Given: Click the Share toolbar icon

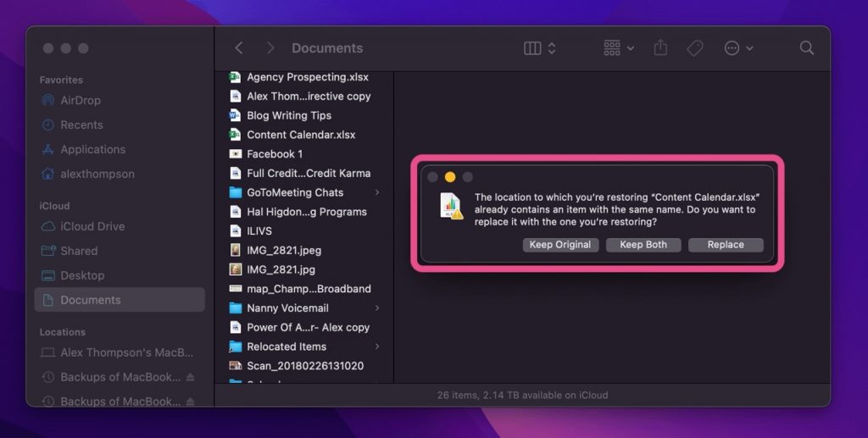Looking at the screenshot, I should click(x=659, y=48).
